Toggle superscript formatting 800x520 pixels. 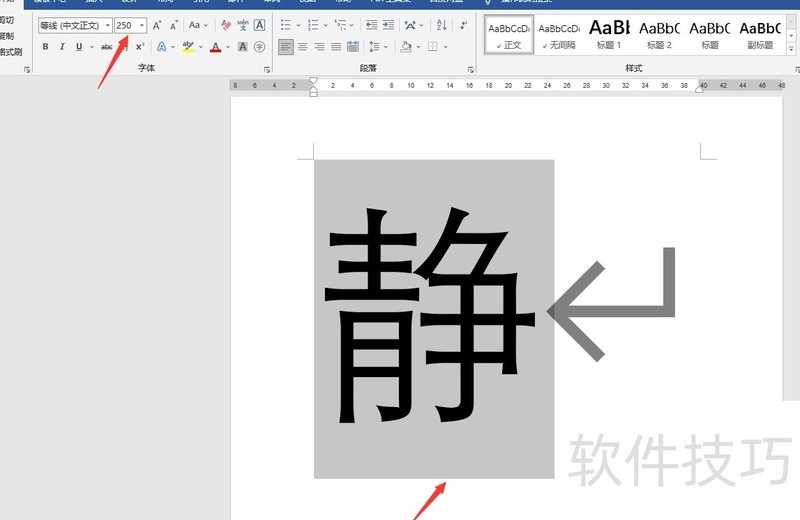pyautogui.click(x=140, y=47)
